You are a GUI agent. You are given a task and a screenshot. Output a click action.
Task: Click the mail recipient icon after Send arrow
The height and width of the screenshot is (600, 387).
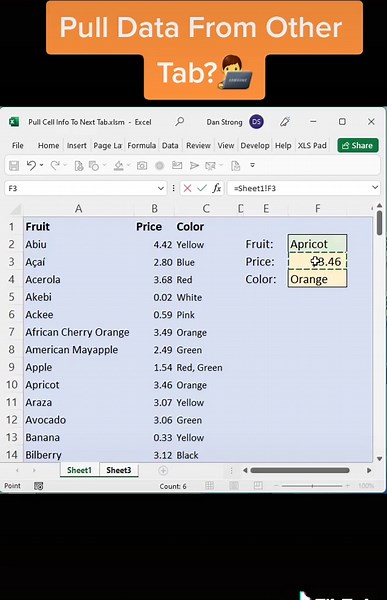click(x=210, y=165)
